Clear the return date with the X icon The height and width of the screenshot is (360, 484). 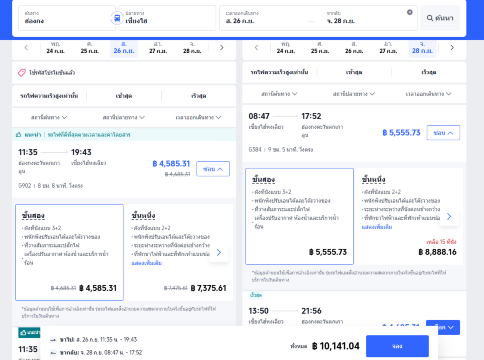point(410,12)
